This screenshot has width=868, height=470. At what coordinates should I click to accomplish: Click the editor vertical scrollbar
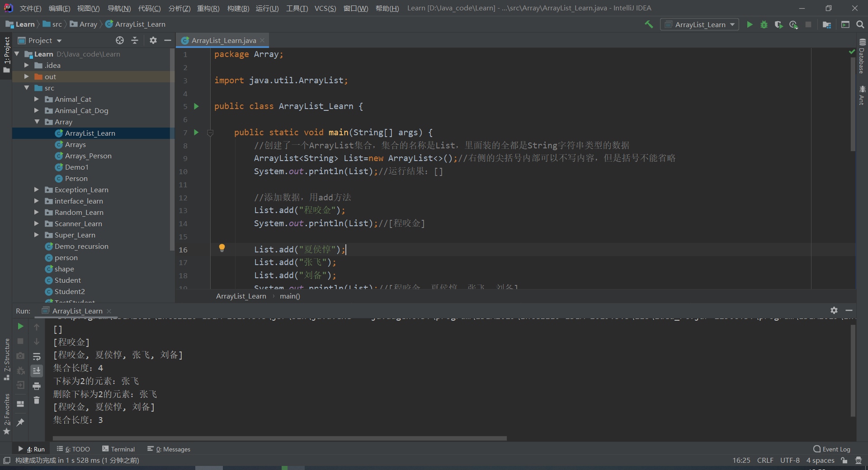click(853, 104)
